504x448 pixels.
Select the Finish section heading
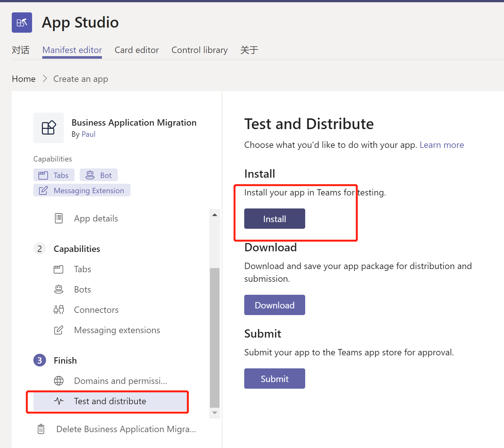click(x=65, y=360)
